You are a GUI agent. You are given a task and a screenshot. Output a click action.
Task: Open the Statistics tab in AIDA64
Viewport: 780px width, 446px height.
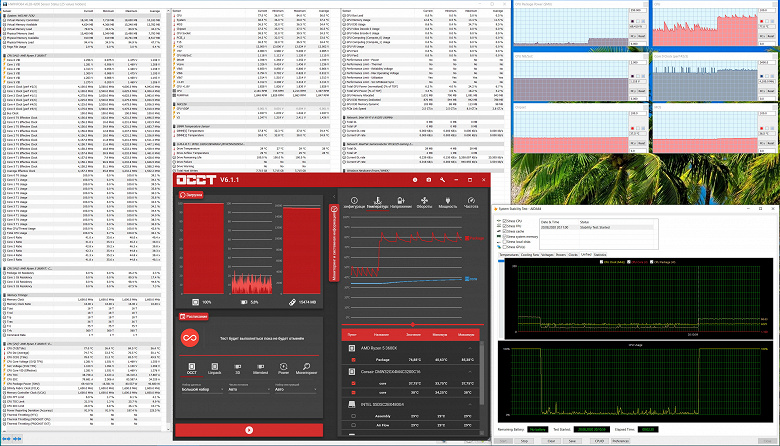click(600, 255)
